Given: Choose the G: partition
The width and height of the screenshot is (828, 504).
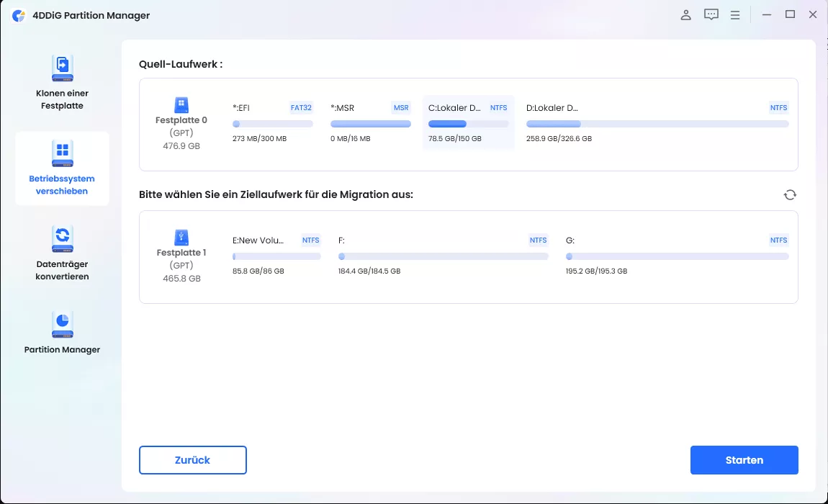Looking at the screenshot, I should (x=677, y=256).
